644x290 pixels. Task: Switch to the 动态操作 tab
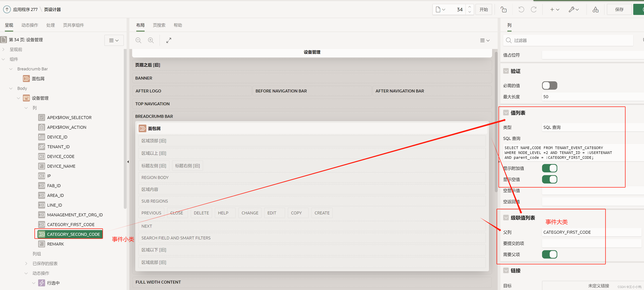click(x=30, y=25)
